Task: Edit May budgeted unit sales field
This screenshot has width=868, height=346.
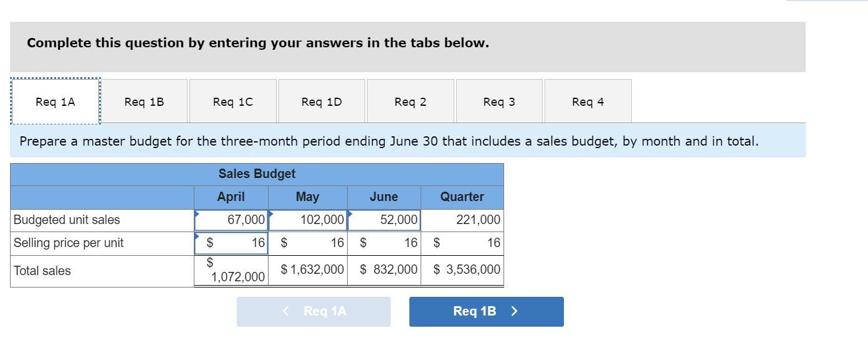Action: (x=308, y=220)
